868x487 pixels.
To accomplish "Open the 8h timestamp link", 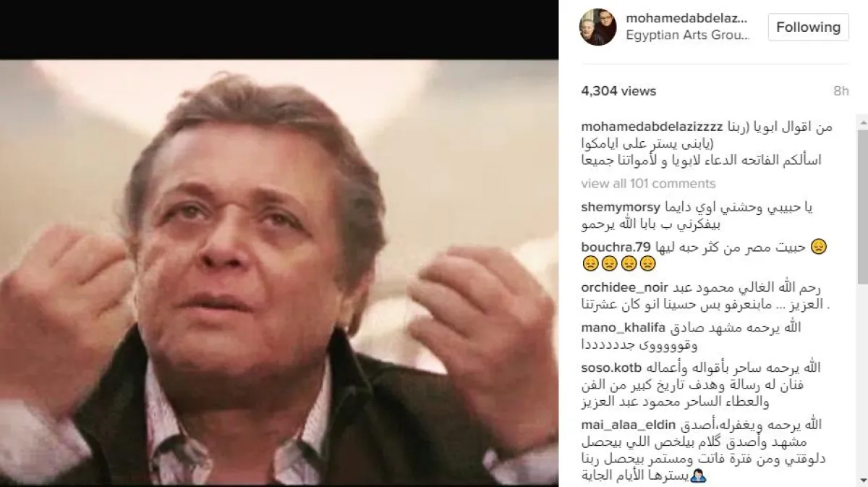I will pos(841,91).
